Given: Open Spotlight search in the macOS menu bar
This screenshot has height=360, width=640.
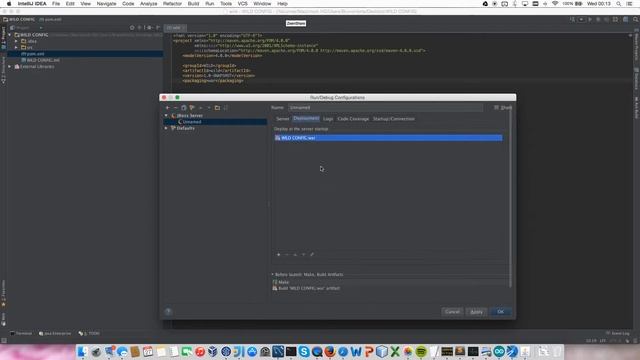Looking at the screenshot, I should click(619, 4).
